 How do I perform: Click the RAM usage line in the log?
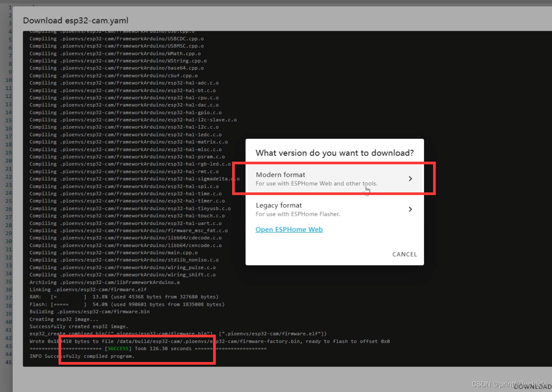click(124, 297)
